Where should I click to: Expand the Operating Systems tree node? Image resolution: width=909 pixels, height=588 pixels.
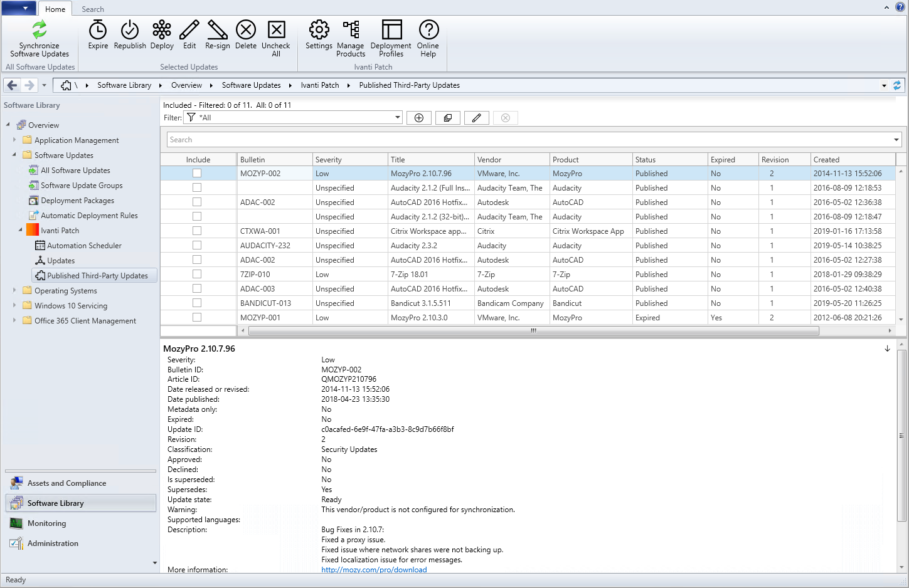(x=14, y=290)
